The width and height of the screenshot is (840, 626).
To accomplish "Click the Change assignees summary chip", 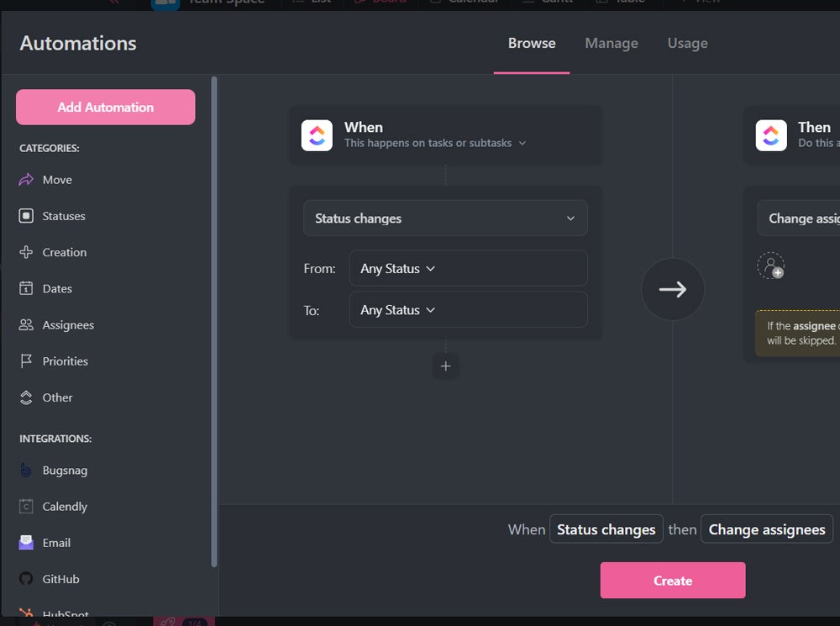I will (x=767, y=529).
